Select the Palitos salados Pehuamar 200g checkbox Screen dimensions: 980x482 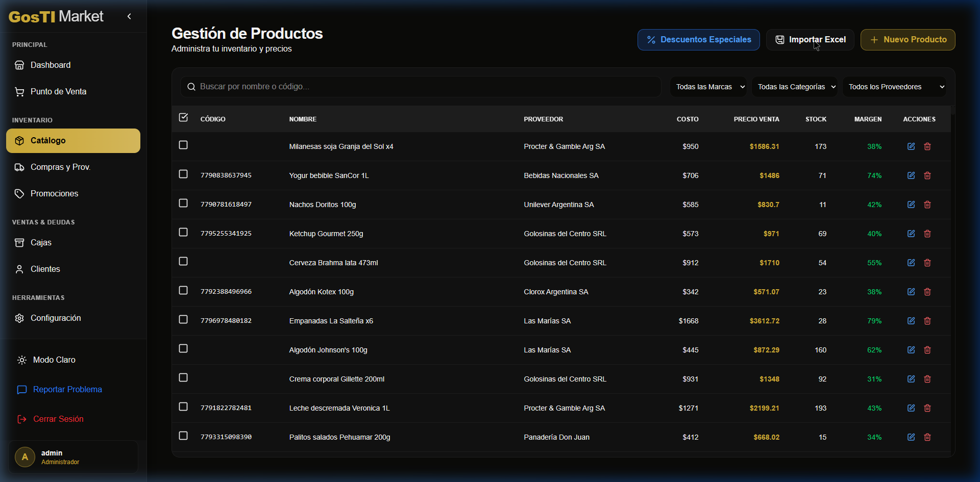coord(183,436)
